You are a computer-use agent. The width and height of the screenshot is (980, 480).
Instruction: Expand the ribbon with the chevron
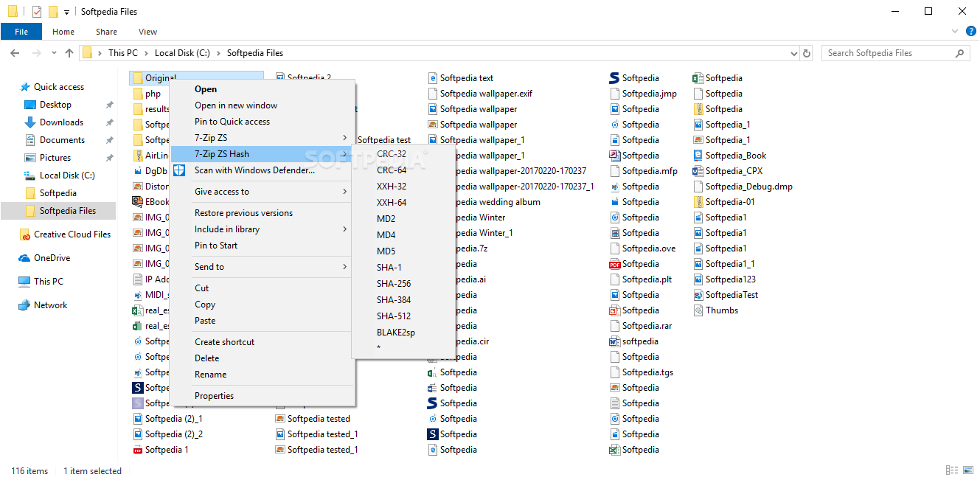click(955, 32)
